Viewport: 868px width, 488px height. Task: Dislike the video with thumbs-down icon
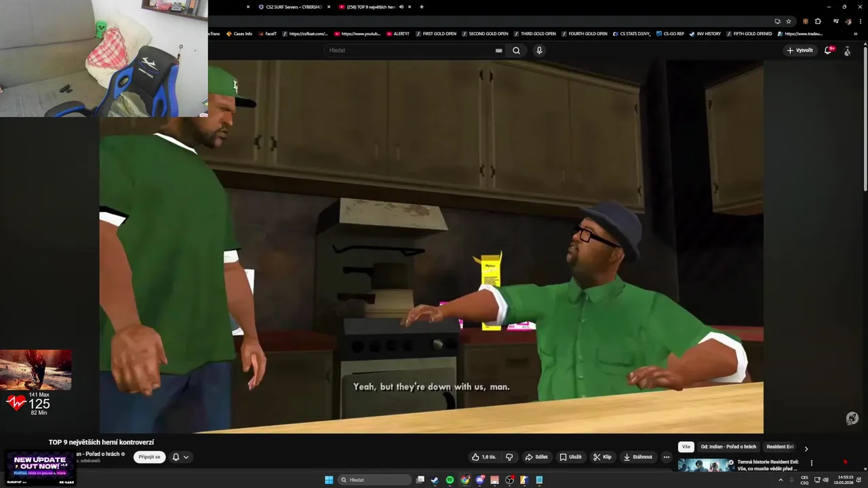509,457
